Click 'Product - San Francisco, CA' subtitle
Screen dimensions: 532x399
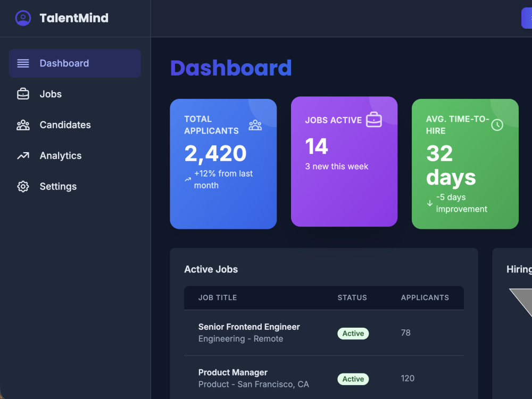point(254,385)
